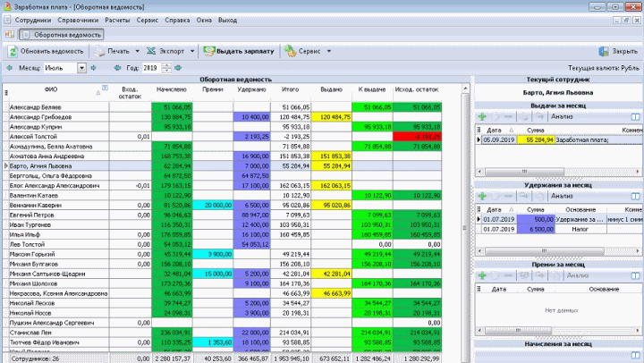Click the Сервис toolbar gear icon
This screenshot has height=363, width=644.
[x=291, y=51]
